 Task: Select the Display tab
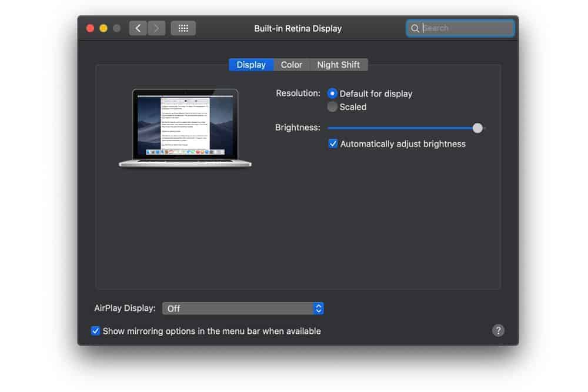click(251, 65)
